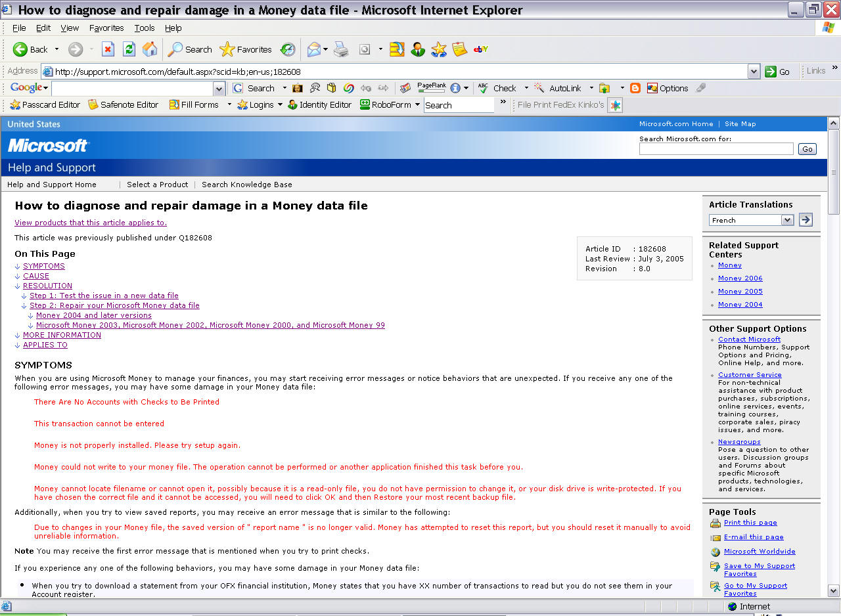841x616 pixels.
Task: Stop page loading with red X
Action: (108, 49)
